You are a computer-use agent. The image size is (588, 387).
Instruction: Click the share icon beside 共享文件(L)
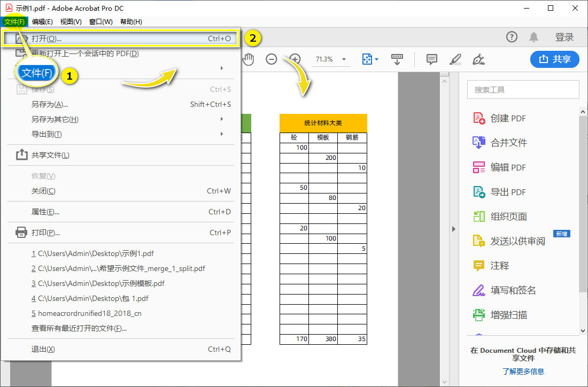click(x=21, y=154)
